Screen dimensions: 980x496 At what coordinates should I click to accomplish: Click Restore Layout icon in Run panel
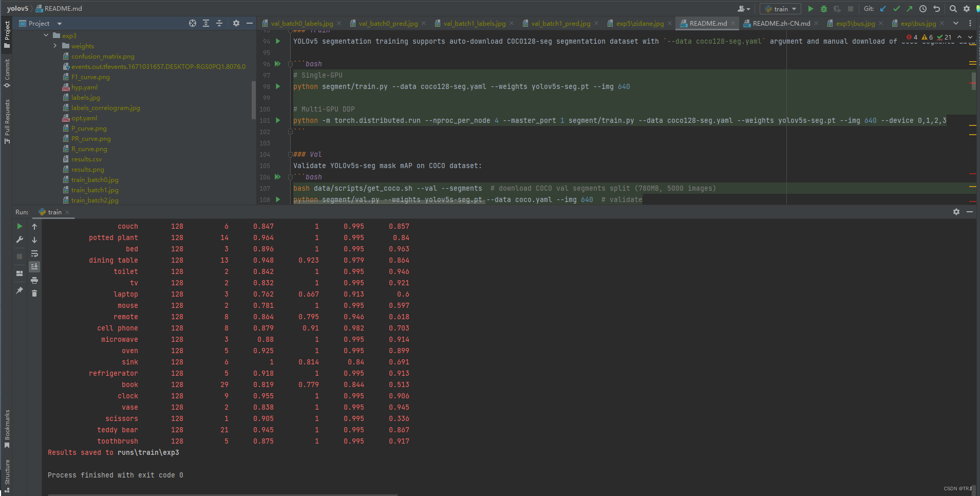pyautogui.click(x=20, y=273)
